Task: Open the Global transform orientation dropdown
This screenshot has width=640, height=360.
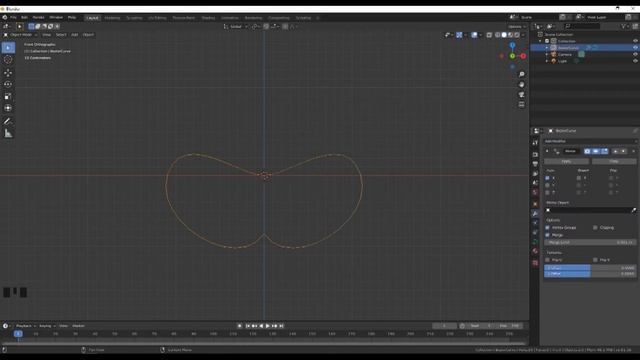Action: point(236,27)
